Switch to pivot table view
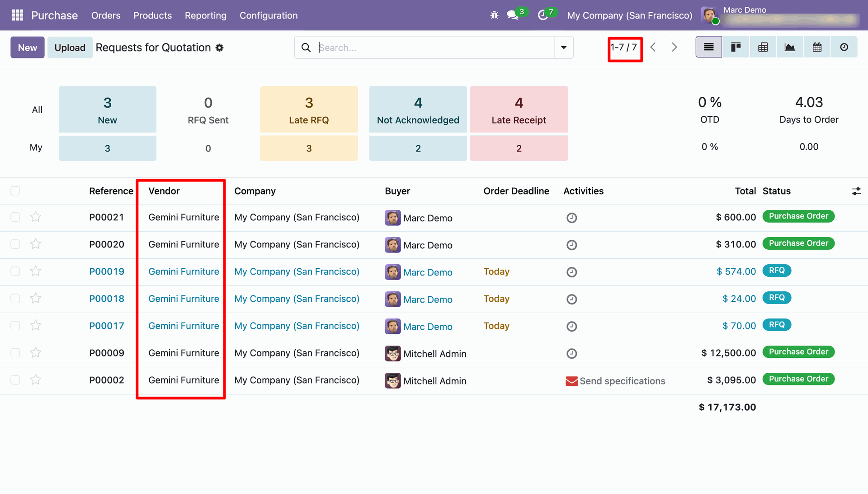868x494 pixels. coord(763,47)
